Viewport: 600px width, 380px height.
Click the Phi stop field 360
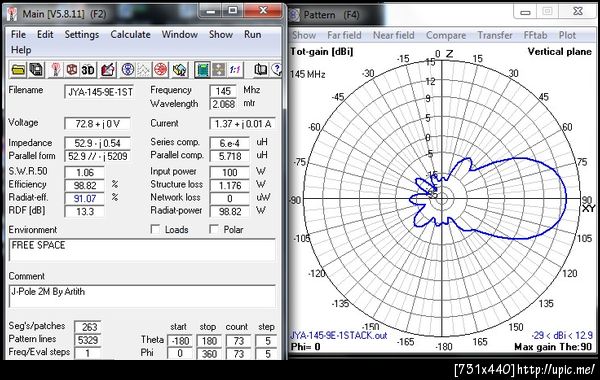[x=209, y=354]
